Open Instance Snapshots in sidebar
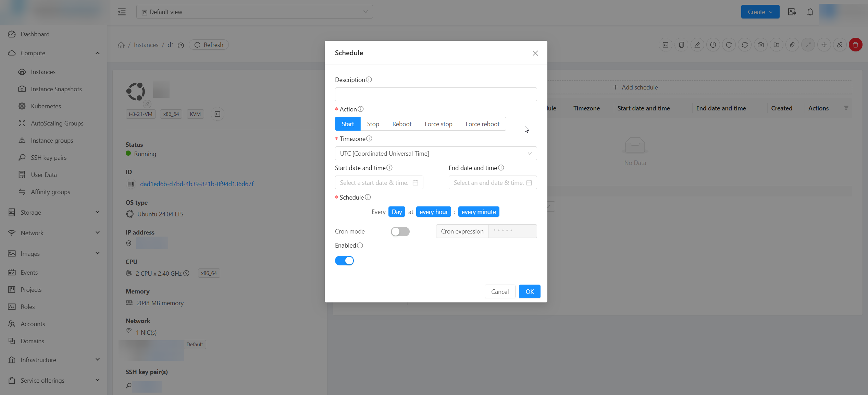This screenshot has width=868, height=395. pos(56,89)
